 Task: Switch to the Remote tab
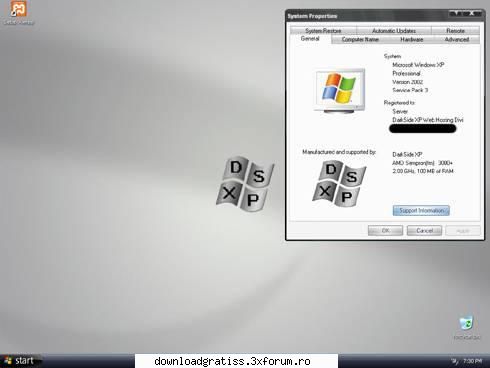(x=455, y=31)
